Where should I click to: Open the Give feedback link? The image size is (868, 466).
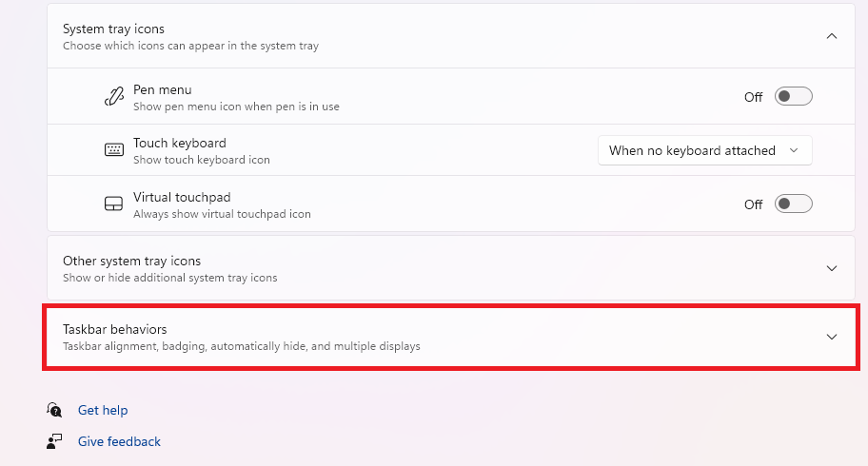click(119, 441)
